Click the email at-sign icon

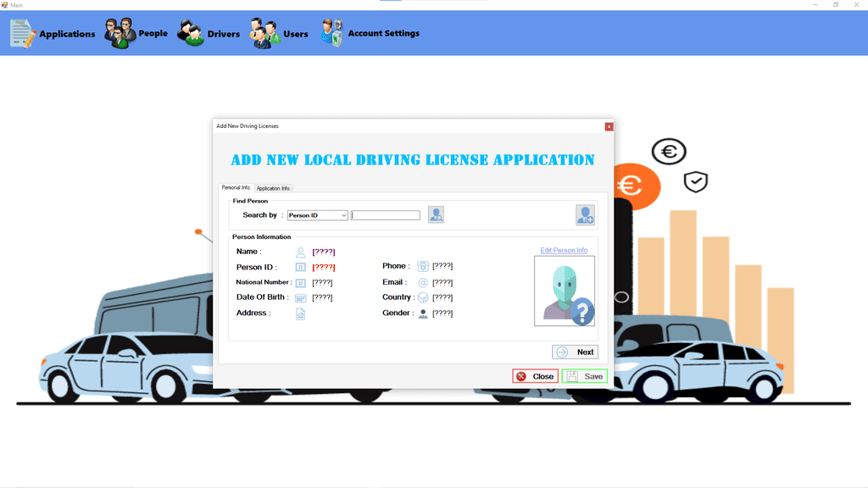(423, 282)
